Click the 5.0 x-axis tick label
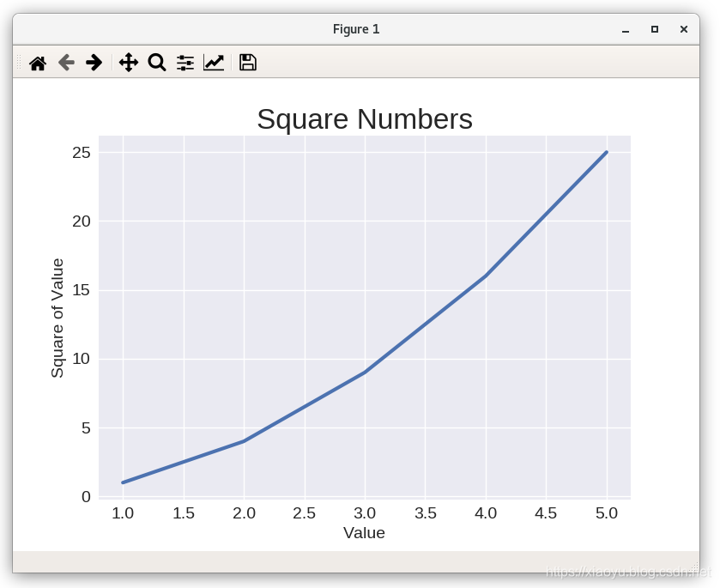 (607, 513)
